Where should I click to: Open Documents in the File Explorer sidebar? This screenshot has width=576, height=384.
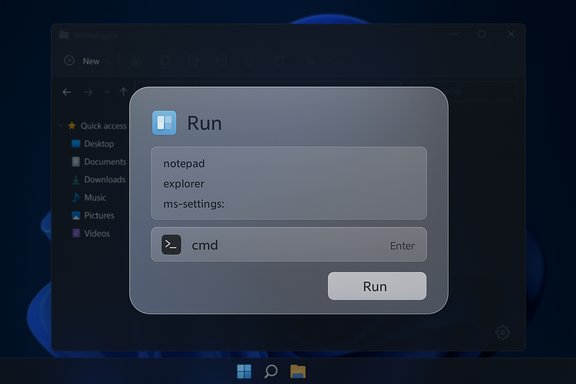tap(99, 162)
